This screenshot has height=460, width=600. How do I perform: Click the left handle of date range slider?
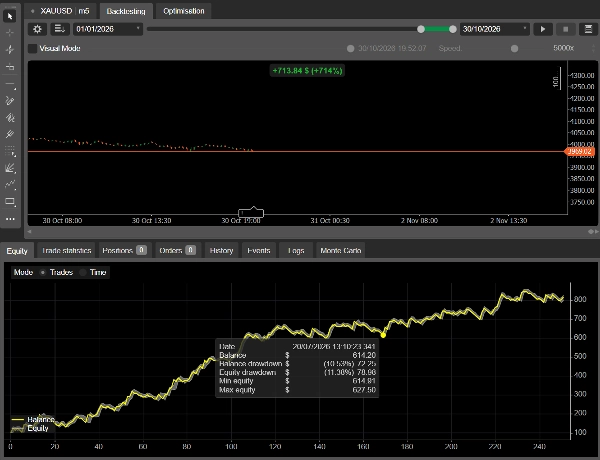click(x=421, y=29)
